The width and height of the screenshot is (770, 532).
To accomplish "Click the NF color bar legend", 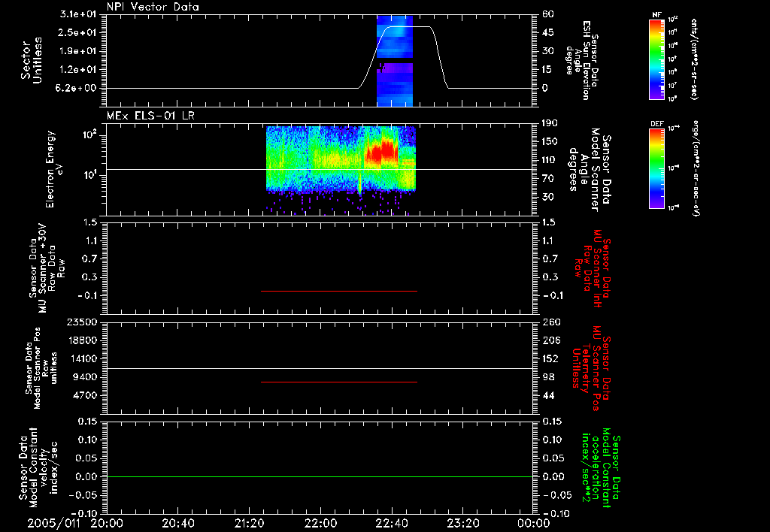I will click(656, 59).
